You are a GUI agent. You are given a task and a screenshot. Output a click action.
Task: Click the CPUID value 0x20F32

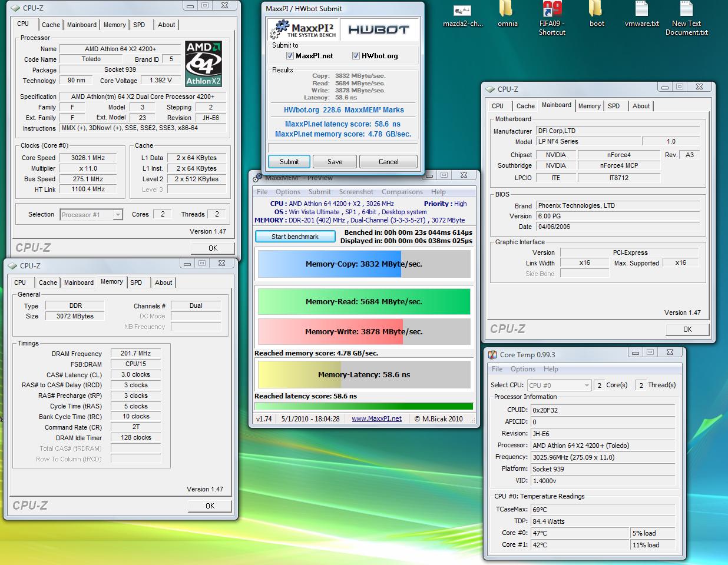[601, 410]
